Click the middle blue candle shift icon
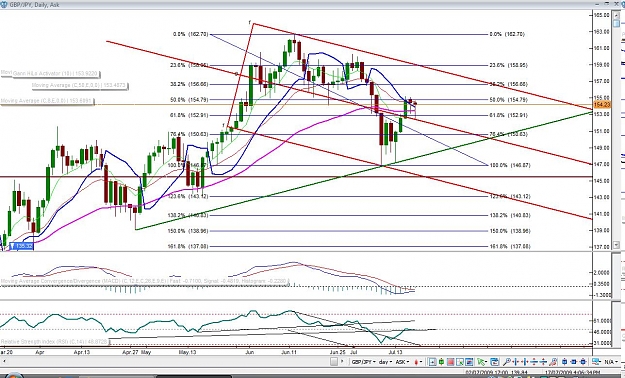This screenshot has width=625, height=378. coord(574,362)
